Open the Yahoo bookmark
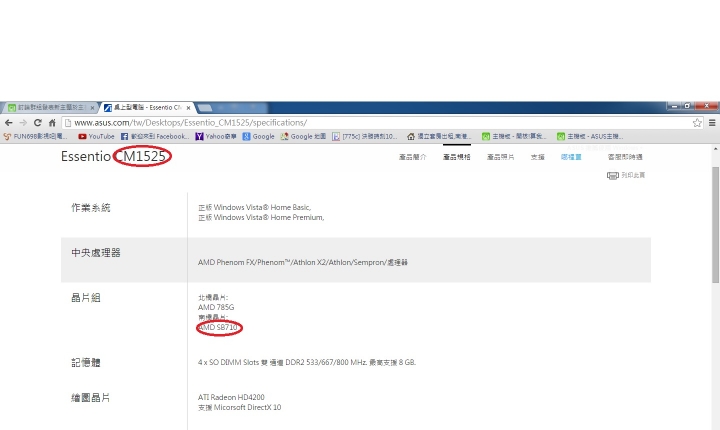Viewport: 720px width, 430px height. click(216, 136)
